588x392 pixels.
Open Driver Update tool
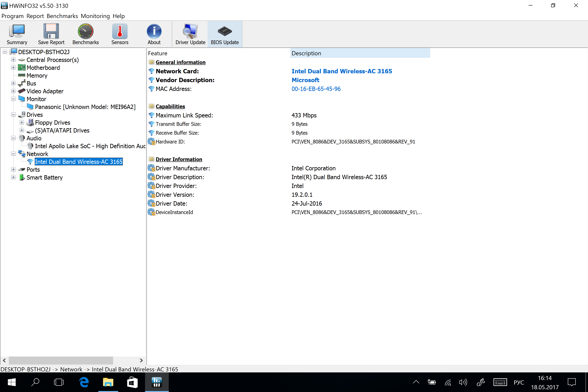pos(190,34)
